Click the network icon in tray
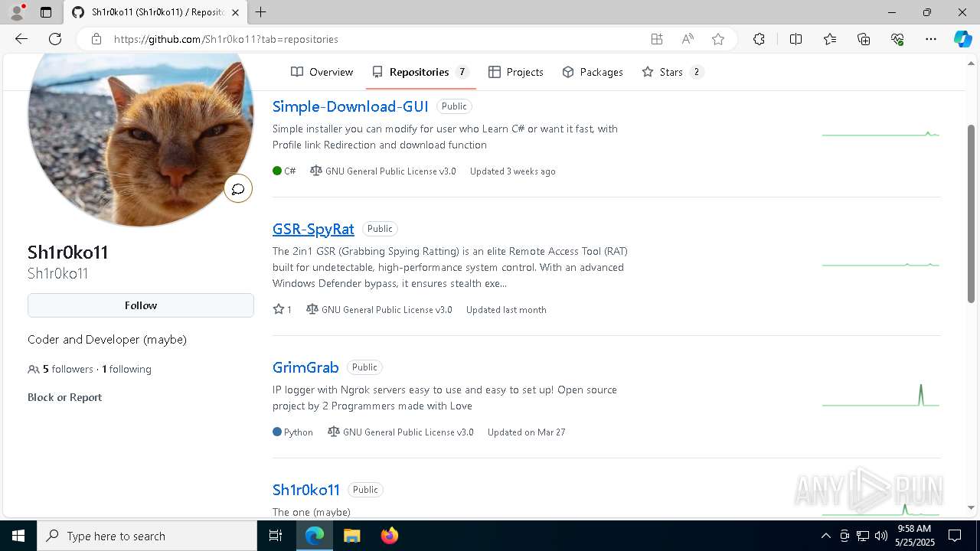Viewport: 980px width, 551px height. [863, 536]
